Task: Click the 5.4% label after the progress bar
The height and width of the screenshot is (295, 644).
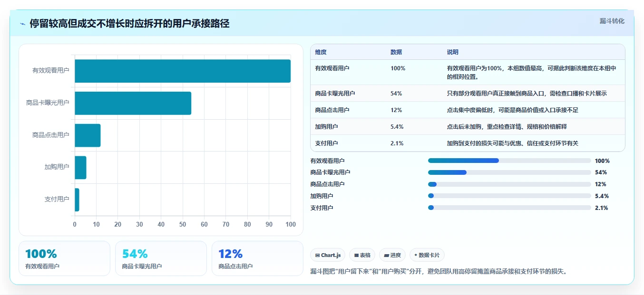Action: (602, 196)
